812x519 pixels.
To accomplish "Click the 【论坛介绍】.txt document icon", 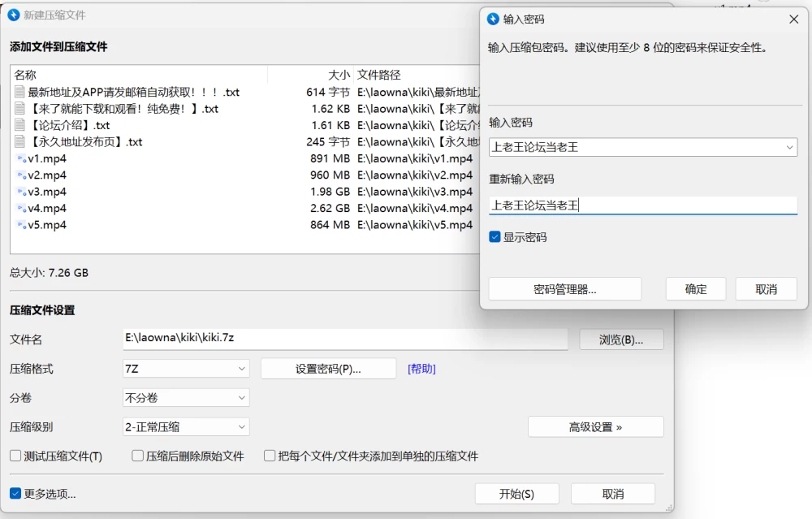I will tap(20, 125).
